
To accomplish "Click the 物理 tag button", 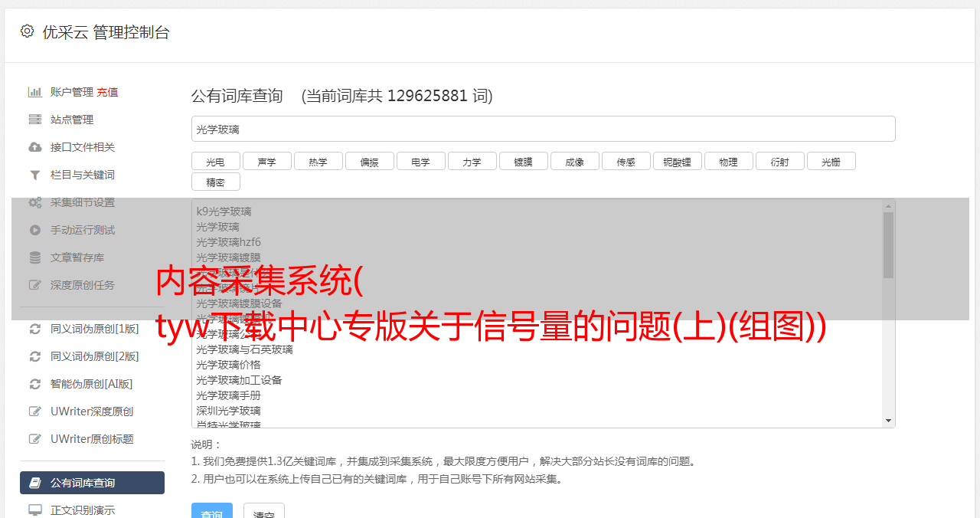I will [x=729, y=161].
